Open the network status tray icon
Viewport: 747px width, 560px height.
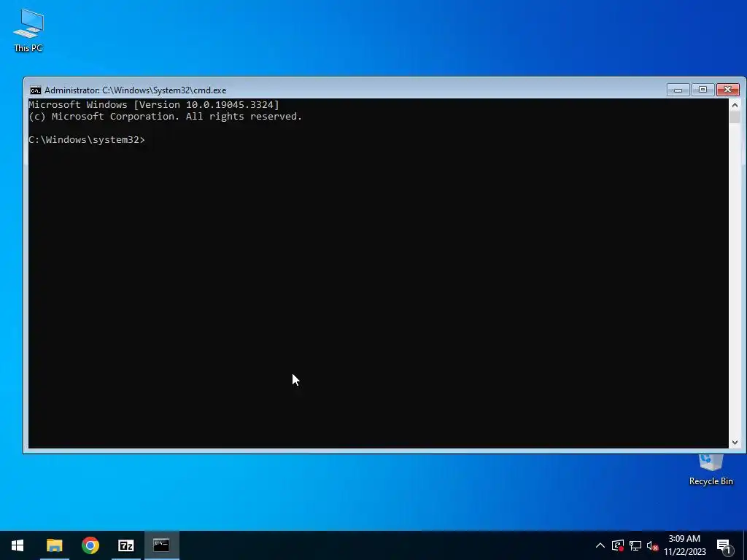(x=635, y=545)
